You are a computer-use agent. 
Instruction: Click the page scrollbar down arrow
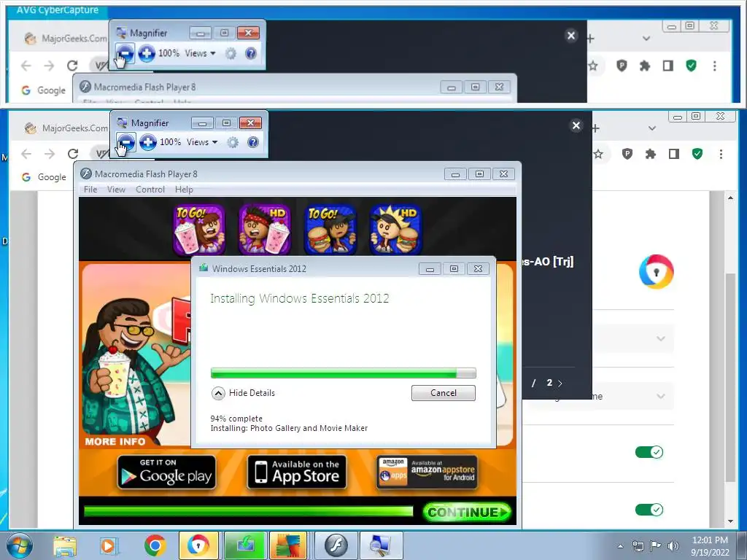coord(731,521)
